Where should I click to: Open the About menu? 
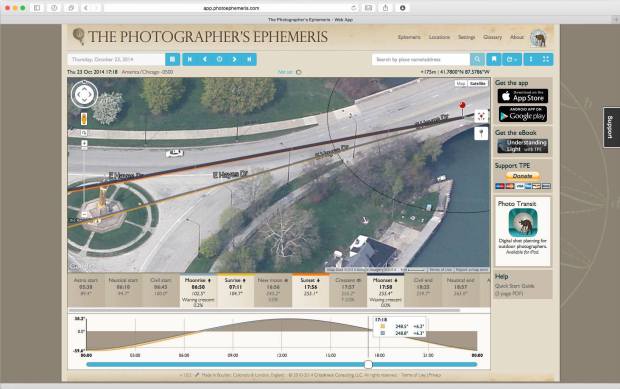click(x=517, y=37)
